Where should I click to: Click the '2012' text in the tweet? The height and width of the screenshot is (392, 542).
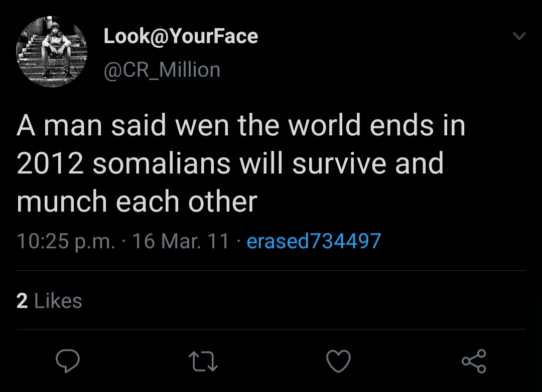(x=50, y=163)
